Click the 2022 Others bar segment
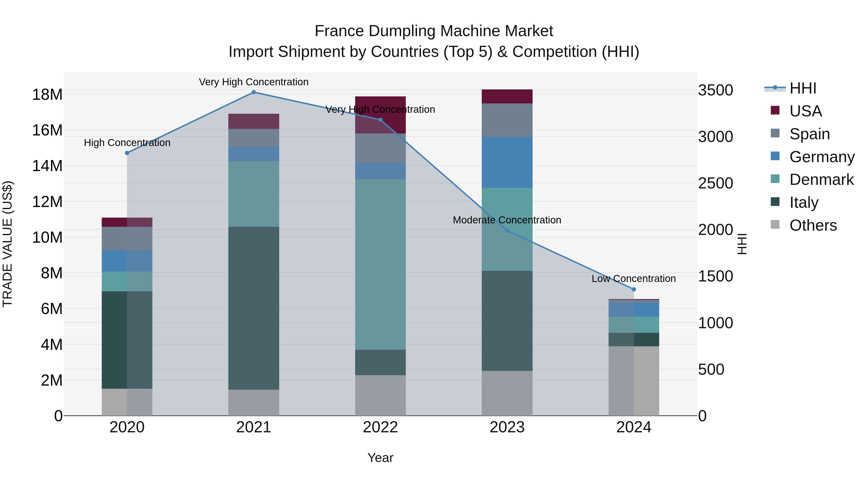Image resolution: width=868 pixels, height=488 pixels. click(x=380, y=395)
